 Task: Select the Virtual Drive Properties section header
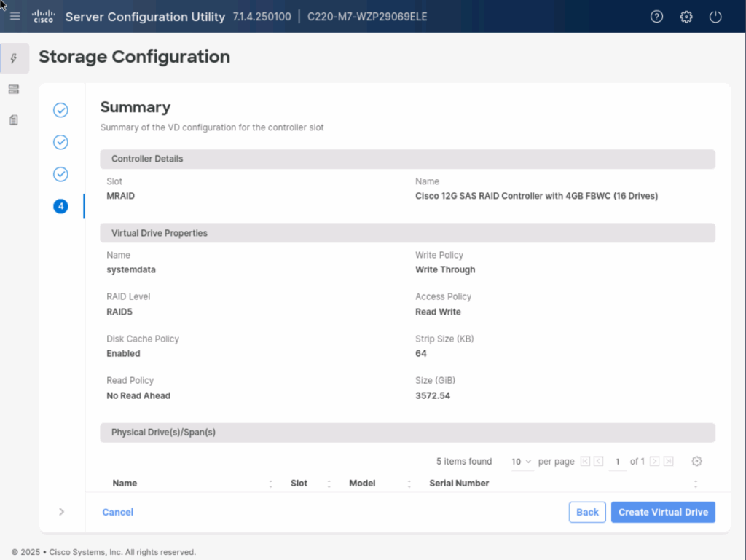tap(408, 233)
